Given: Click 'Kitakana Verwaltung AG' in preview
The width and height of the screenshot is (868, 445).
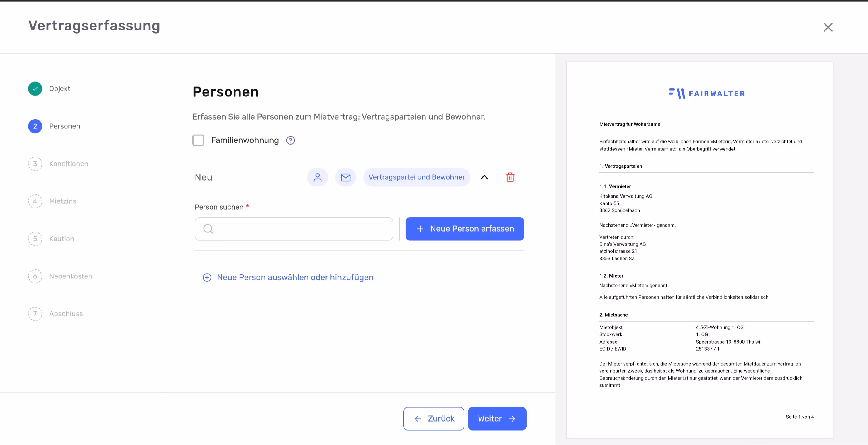Looking at the screenshot, I should click(x=625, y=196).
